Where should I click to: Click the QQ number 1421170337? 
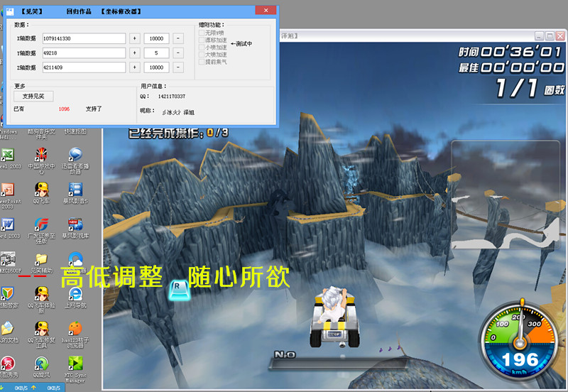pyautogui.click(x=172, y=97)
